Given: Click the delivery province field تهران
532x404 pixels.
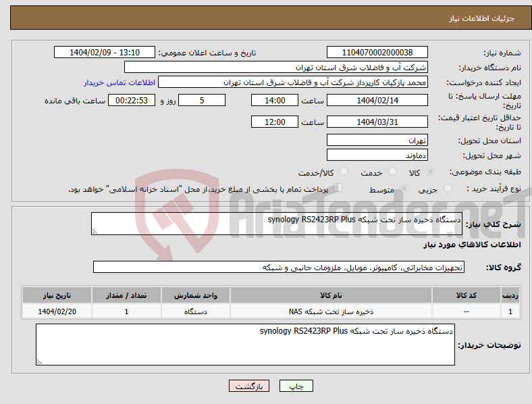Looking at the screenshot, I should (377, 140).
